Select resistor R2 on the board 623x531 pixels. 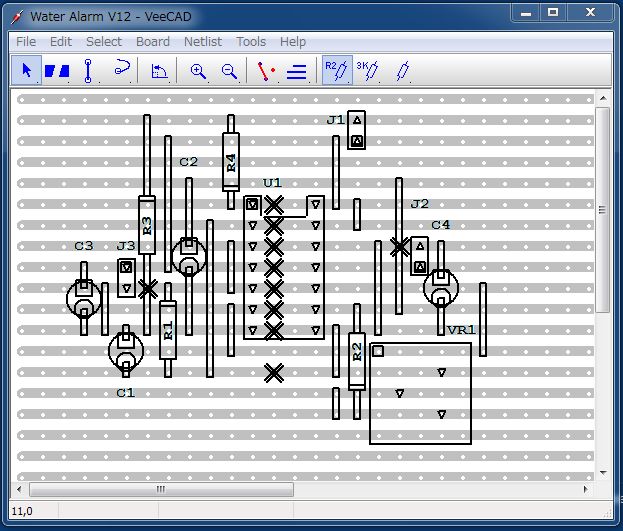click(357, 362)
